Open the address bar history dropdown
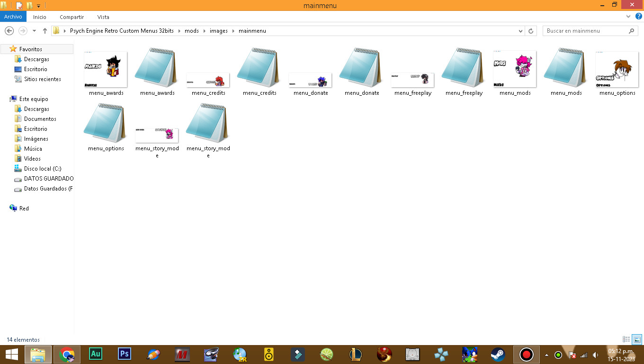This screenshot has width=644, height=364. [x=521, y=31]
